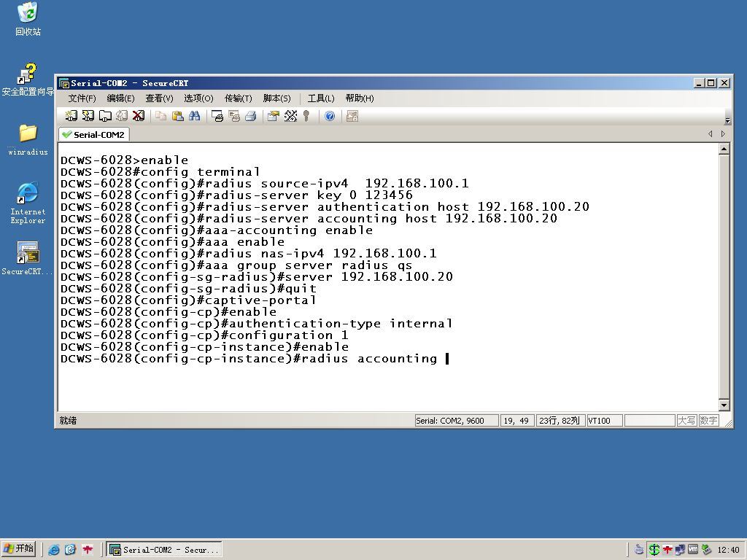Click the 'radius-server key 0 123456' line
Image resolution: width=747 pixels, height=560 pixels.
236,195
